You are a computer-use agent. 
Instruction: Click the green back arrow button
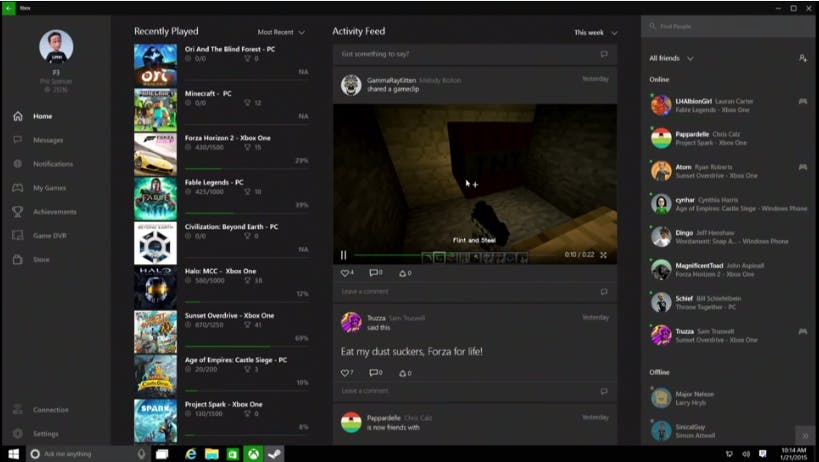[9, 8]
